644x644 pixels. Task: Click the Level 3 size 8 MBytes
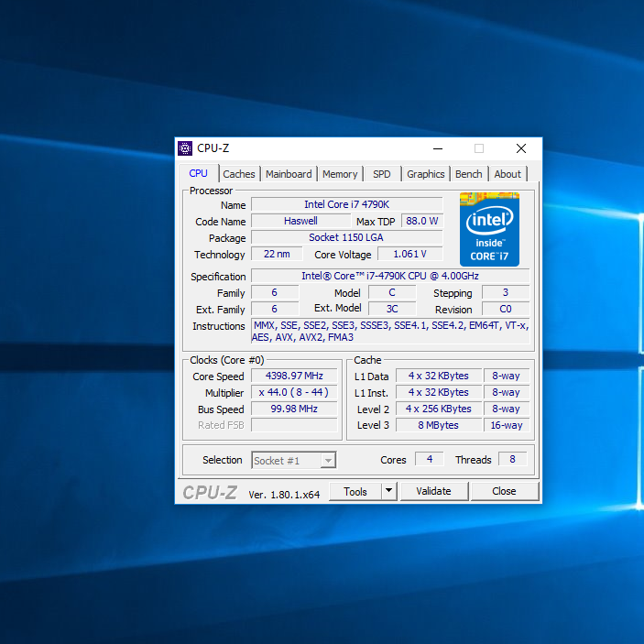point(438,425)
